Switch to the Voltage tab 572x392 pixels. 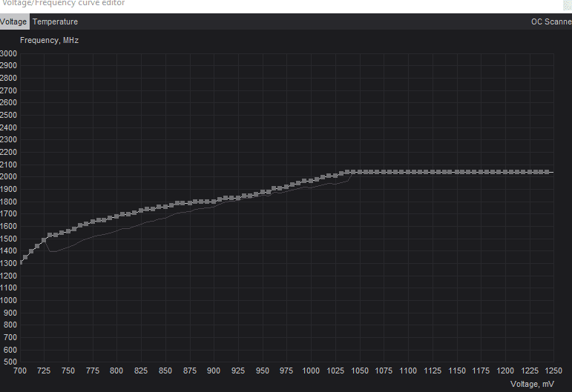pos(14,21)
